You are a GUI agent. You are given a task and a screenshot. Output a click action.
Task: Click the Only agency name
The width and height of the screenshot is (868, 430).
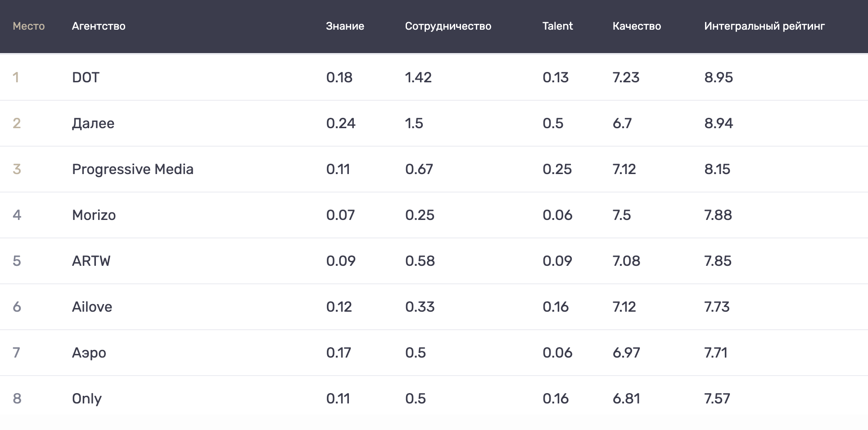tap(87, 399)
